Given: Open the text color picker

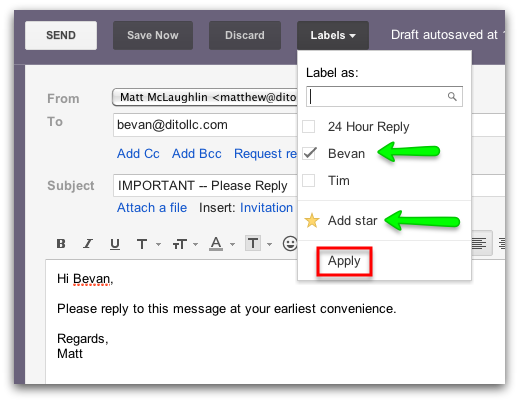Looking at the screenshot, I should 216,244.
